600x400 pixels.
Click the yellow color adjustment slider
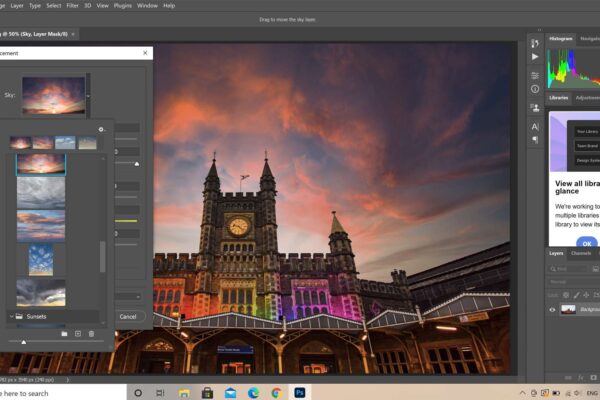tap(126, 221)
